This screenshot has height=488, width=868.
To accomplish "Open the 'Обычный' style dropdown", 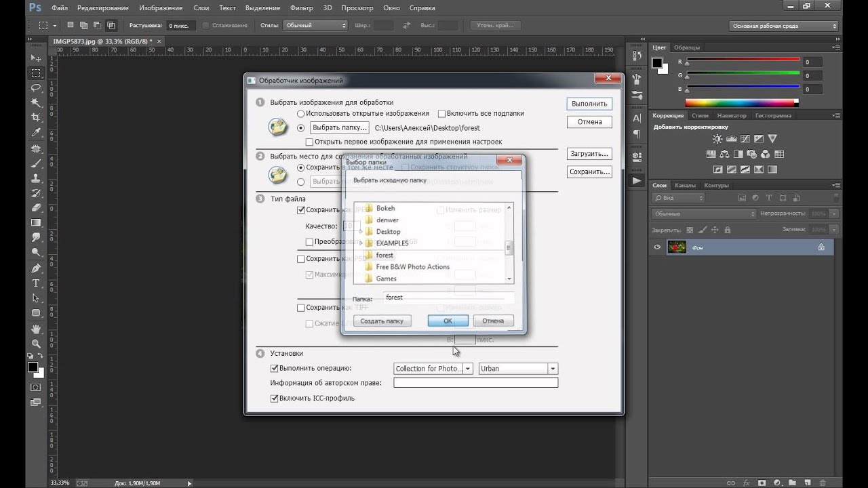I will 315,25.
